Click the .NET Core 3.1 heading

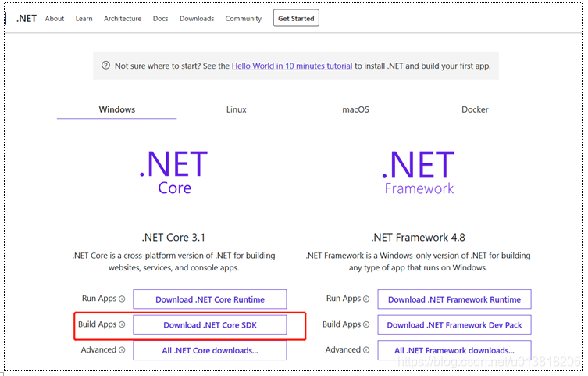tap(173, 237)
